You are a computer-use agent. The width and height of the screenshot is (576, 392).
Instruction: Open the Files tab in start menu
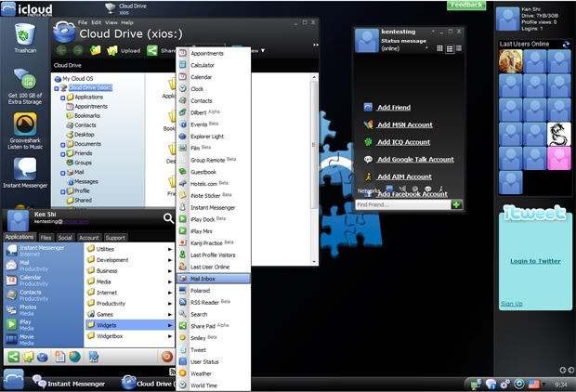46,238
